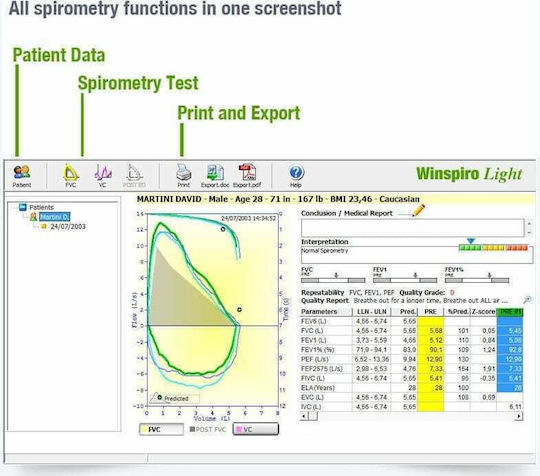Viewport: 540px width, 476px height.
Task: Open the Help icon
Action: point(296,176)
